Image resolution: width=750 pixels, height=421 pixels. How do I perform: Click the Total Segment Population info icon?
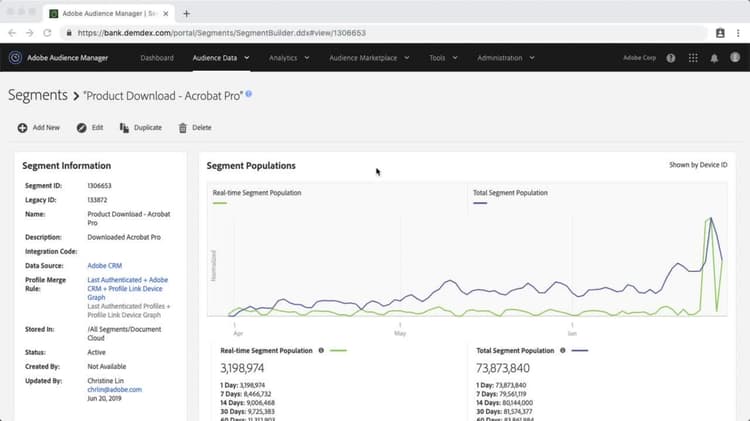coord(564,351)
